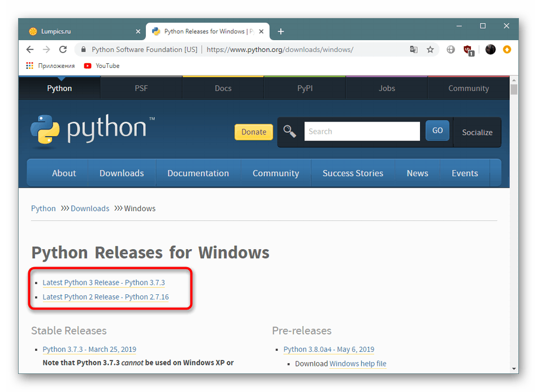Click the Python logo on the site header
The image size is (537, 392).
93,131
